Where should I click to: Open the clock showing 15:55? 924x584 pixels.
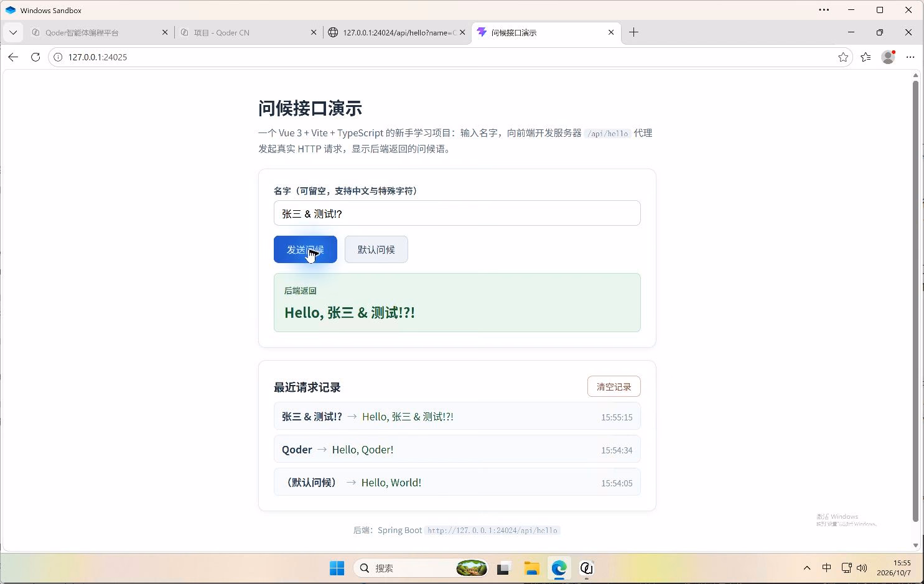coord(894,568)
